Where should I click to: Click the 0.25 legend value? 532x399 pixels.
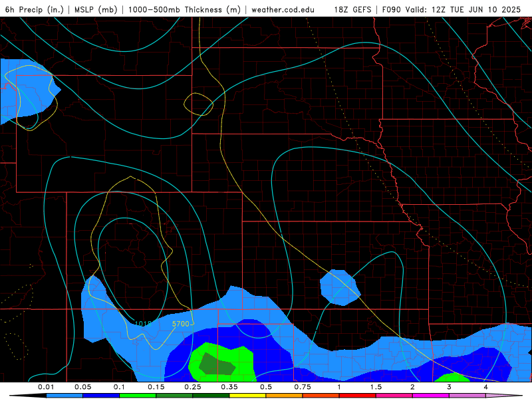click(x=193, y=387)
